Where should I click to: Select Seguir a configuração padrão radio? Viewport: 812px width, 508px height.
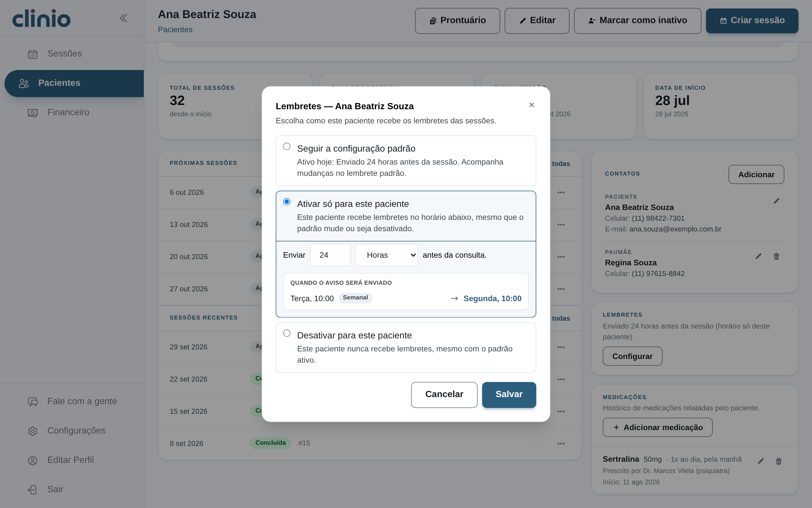pyautogui.click(x=286, y=146)
